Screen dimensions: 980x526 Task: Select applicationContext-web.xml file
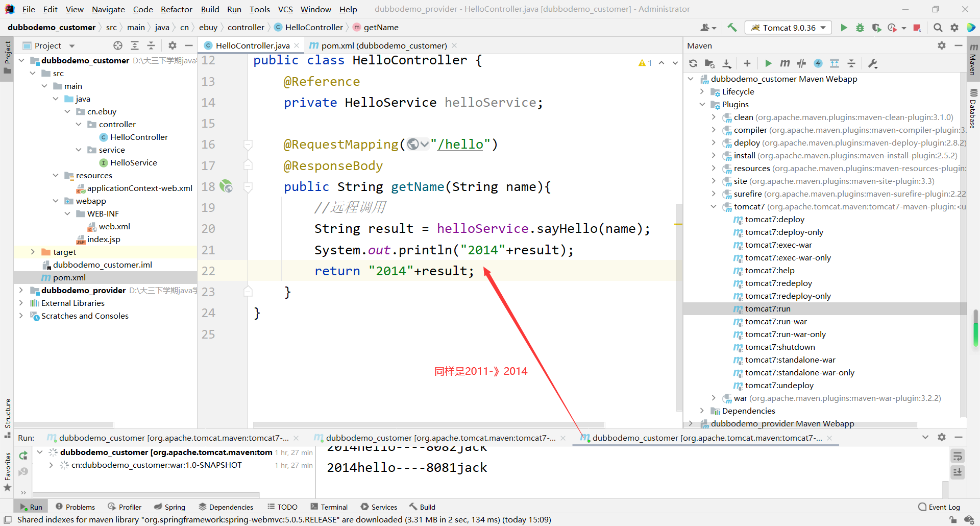point(139,188)
